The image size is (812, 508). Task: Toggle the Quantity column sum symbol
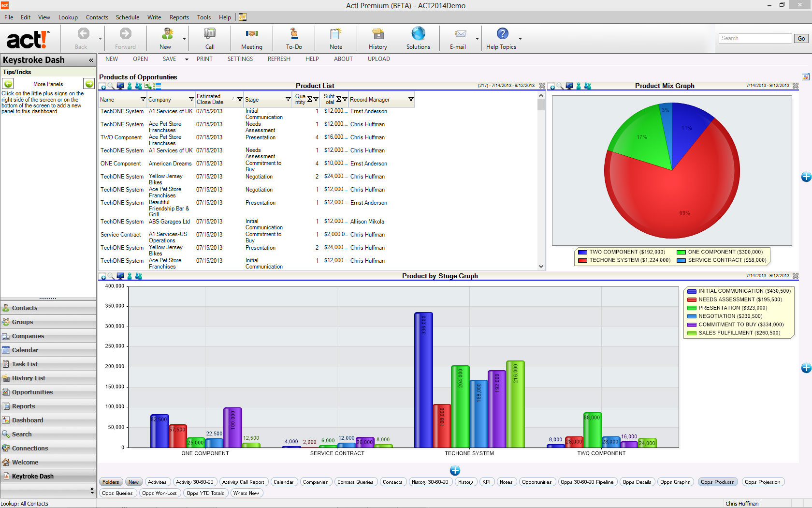point(309,99)
